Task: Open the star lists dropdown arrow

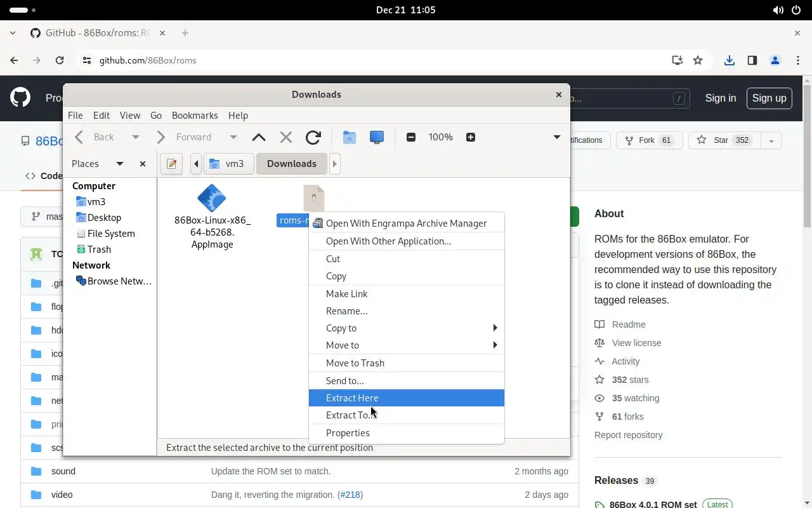Action: pos(771,140)
